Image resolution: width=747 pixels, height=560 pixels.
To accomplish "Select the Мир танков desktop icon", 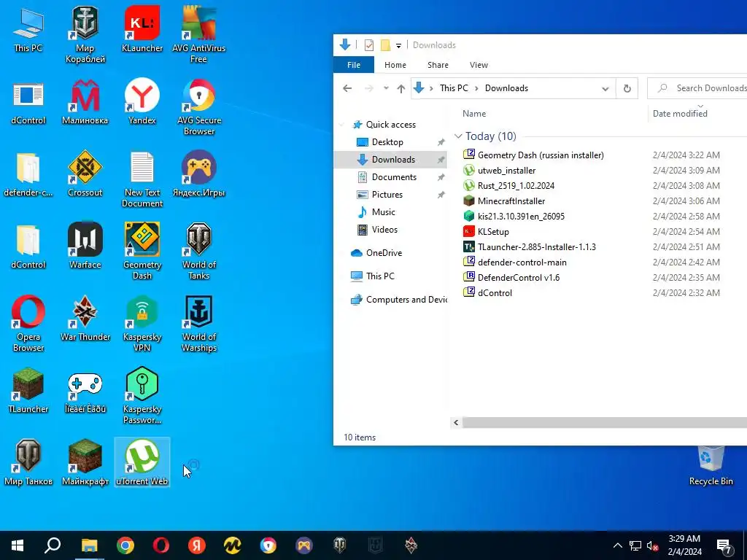I will click(28, 462).
